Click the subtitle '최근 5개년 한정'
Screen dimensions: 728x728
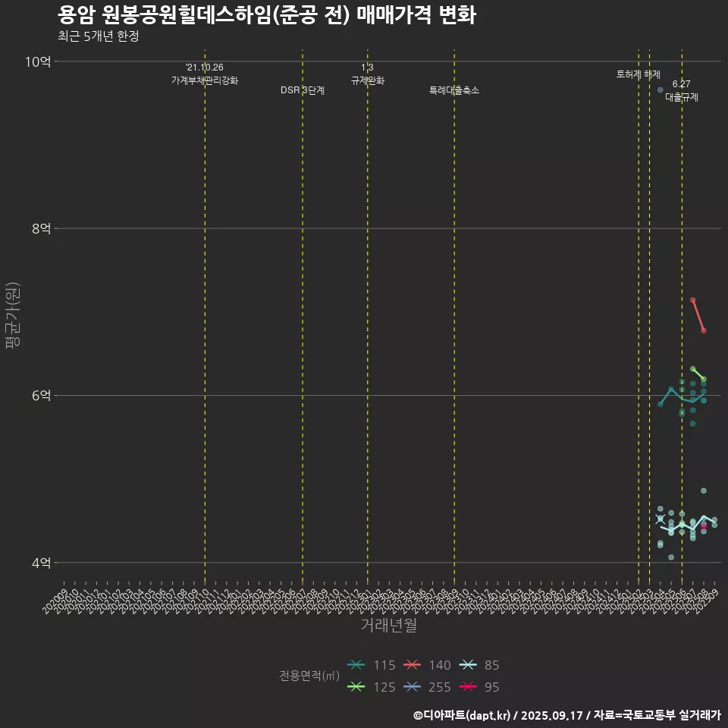(99, 36)
